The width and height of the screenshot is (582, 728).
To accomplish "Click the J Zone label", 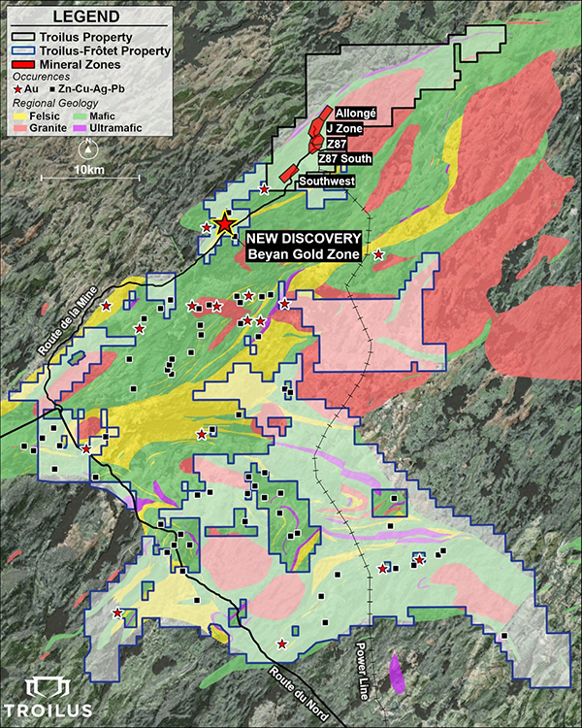I will (x=345, y=127).
